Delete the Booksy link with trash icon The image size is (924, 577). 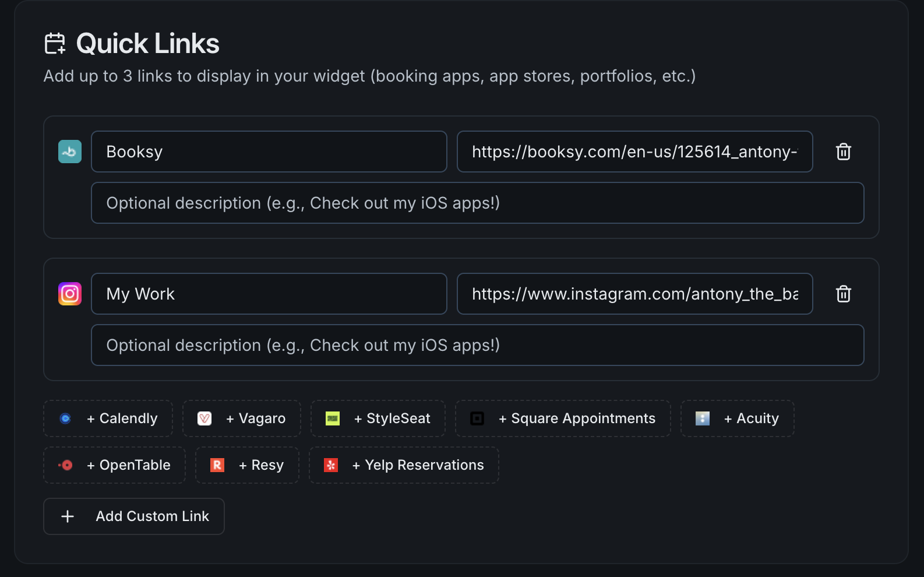tap(844, 152)
